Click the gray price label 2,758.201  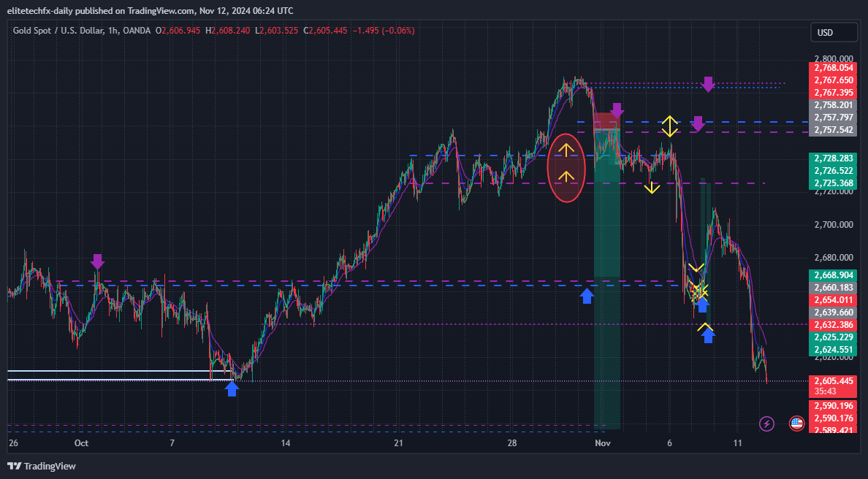tap(833, 105)
